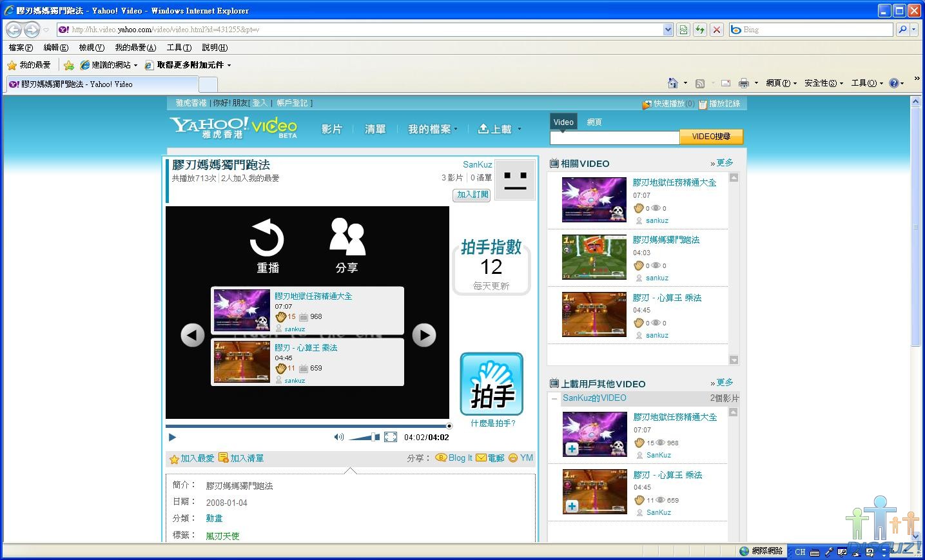
Task: Open the 上載 upload dropdown arrow
Action: click(520, 129)
